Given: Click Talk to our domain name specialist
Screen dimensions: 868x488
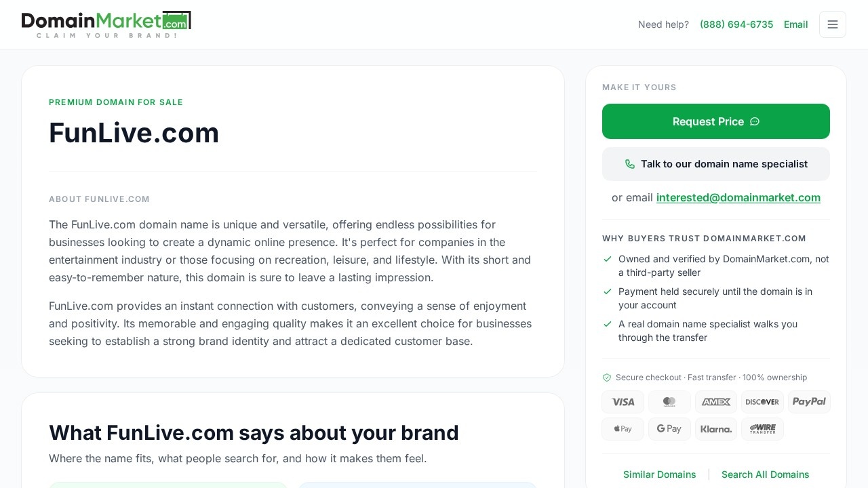Looking at the screenshot, I should tap(716, 164).
